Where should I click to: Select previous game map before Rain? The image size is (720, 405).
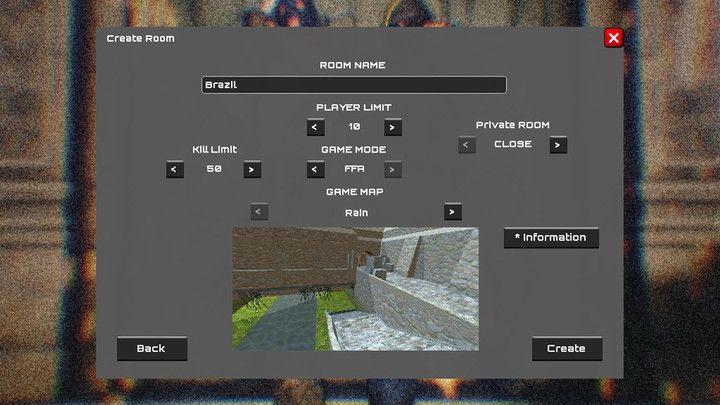pos(259,212)
